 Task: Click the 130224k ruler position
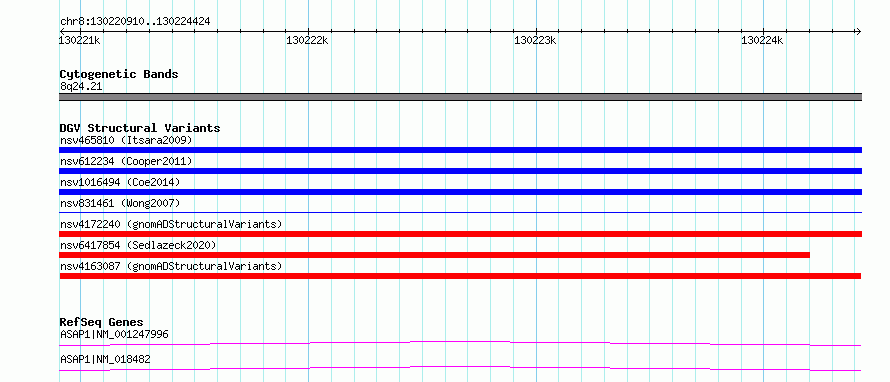coord(763,40)
